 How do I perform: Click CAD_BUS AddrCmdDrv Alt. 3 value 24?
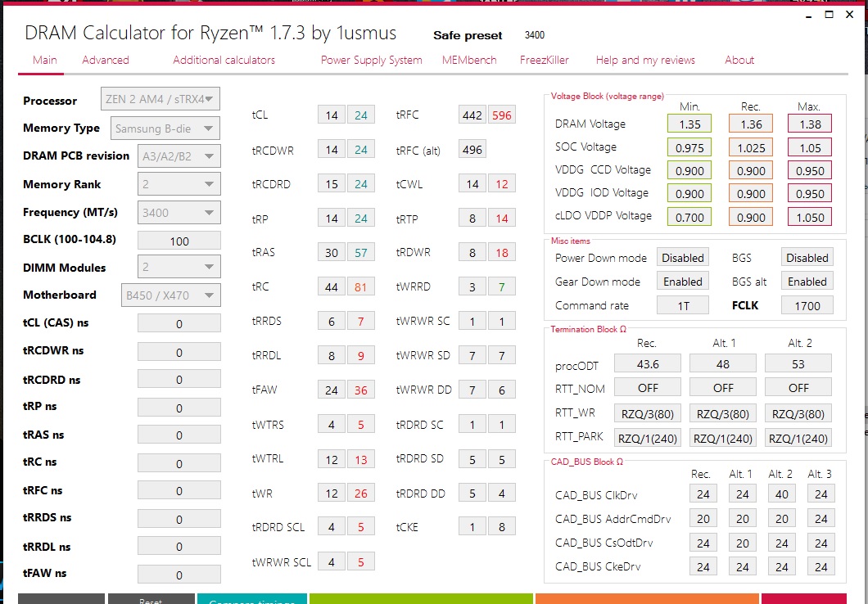tap(821, 518)
